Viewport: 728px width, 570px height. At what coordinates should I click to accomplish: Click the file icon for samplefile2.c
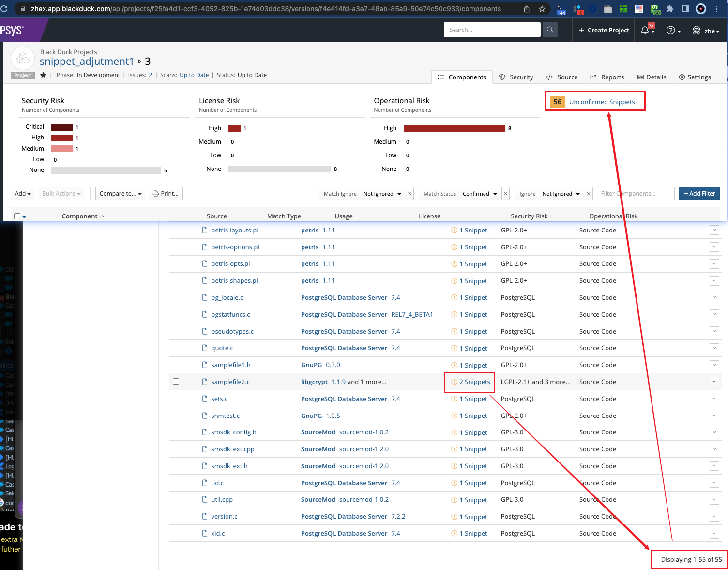coord(205,382)
